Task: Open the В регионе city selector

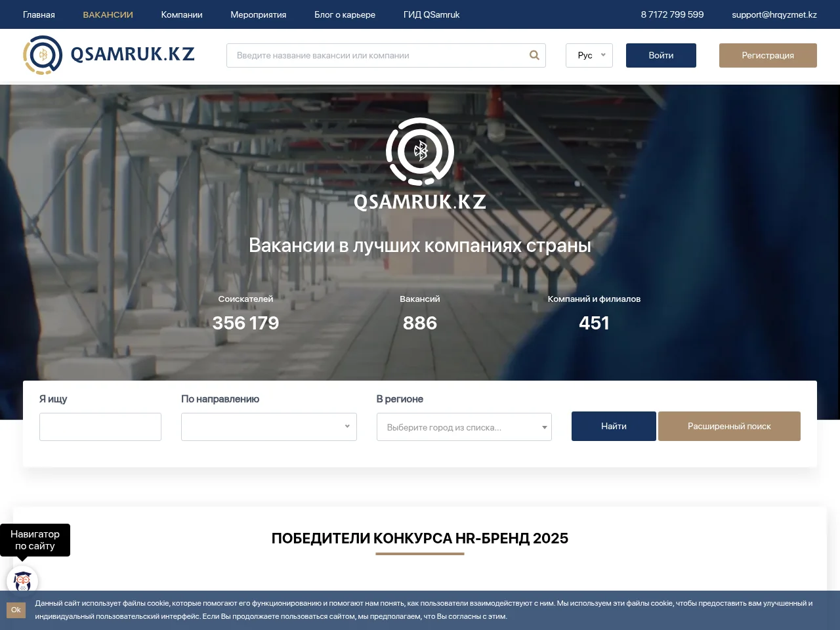Action: [x=464, y=427]
